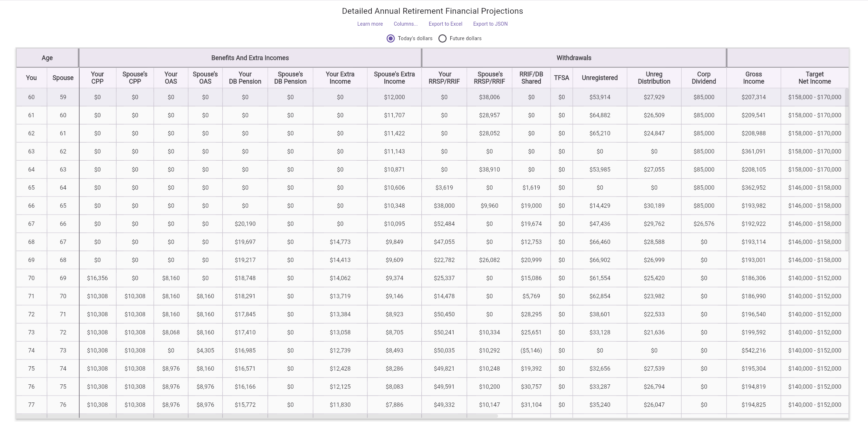Select the "$542,216" gross income cell
Viewport: 868px width, 422px height.
754,350
